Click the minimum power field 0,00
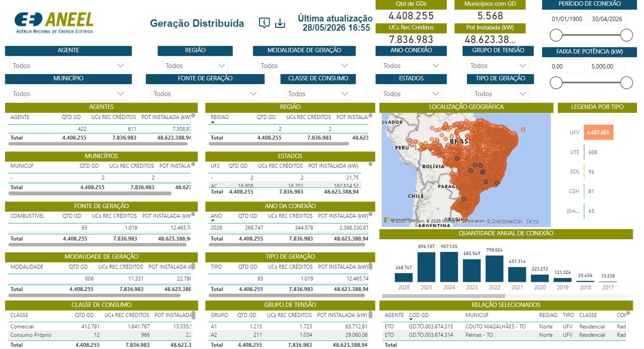Screen dimensions: 644x349 567,67
